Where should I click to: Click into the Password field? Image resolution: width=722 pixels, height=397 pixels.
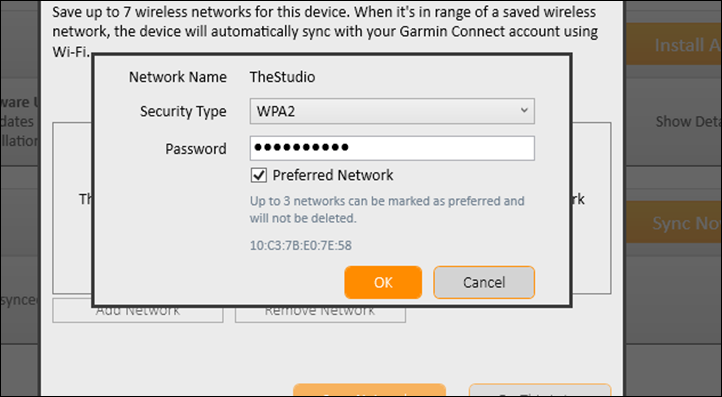tap(392, 148)
